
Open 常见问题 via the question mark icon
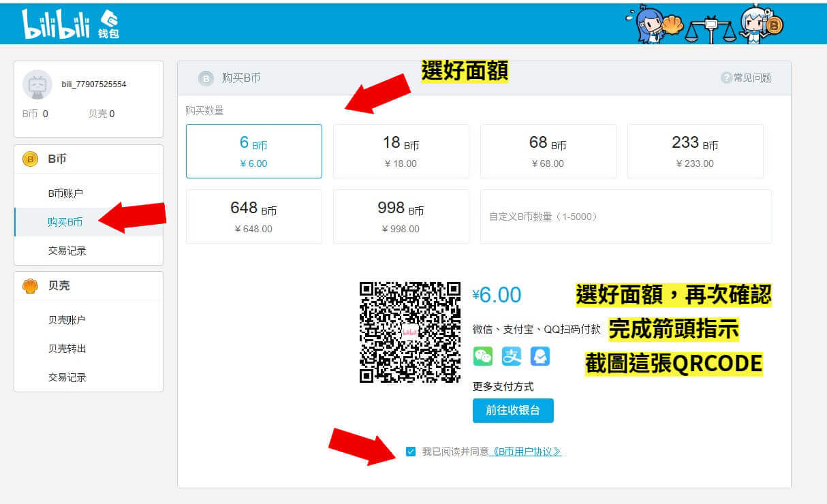(727, 78)
